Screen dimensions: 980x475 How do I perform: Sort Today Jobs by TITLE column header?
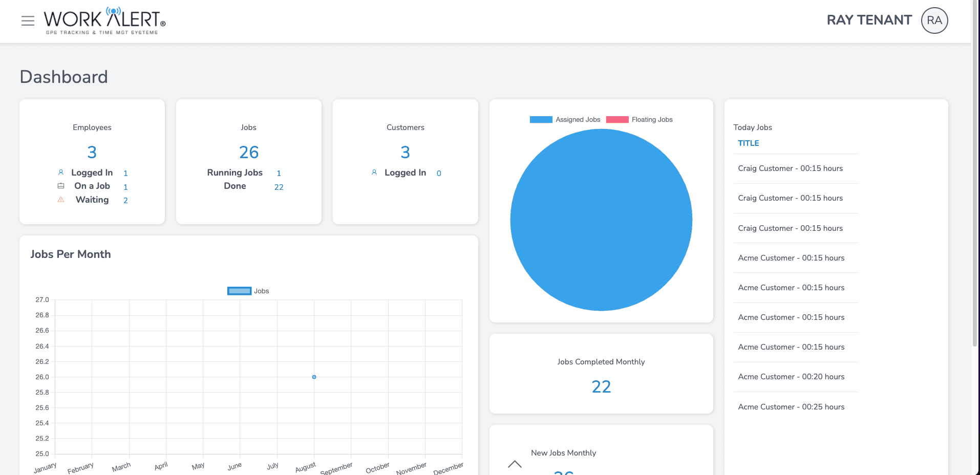coord(748,143)
